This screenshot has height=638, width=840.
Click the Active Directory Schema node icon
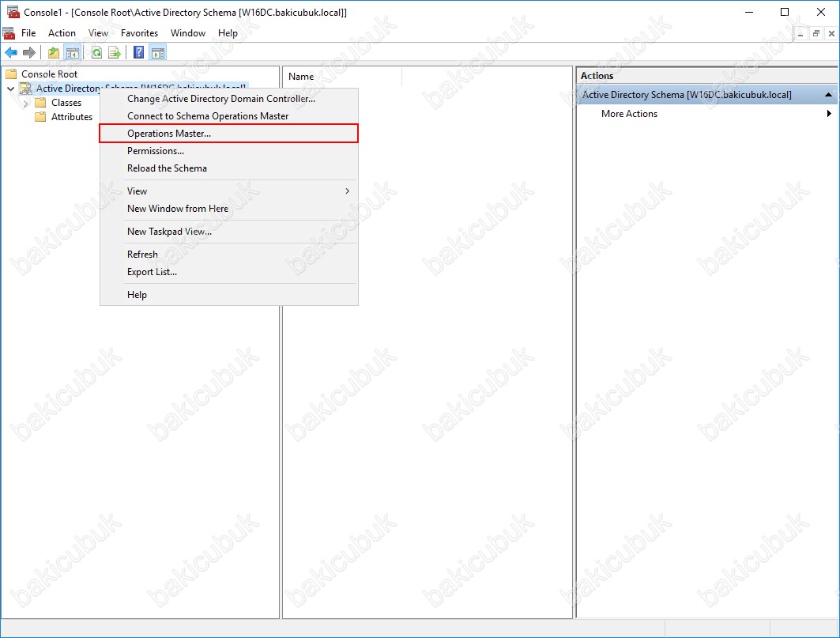tap(26, 89)
